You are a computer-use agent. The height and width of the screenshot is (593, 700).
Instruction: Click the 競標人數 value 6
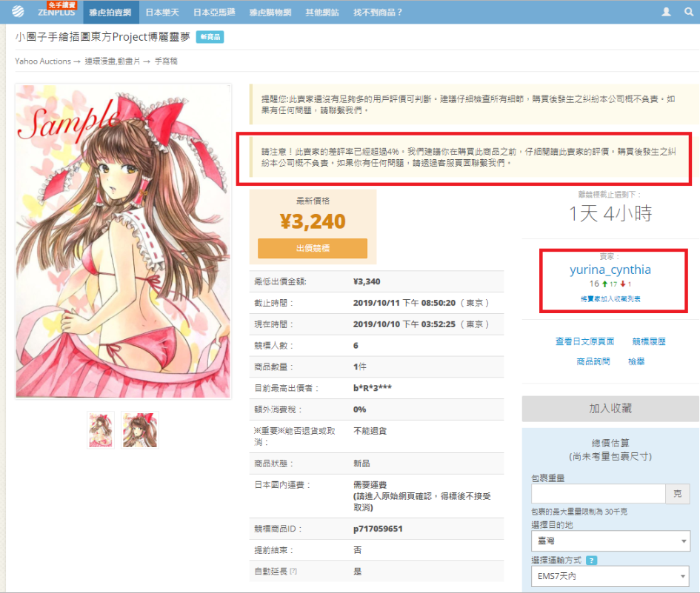tap(356, 345)
